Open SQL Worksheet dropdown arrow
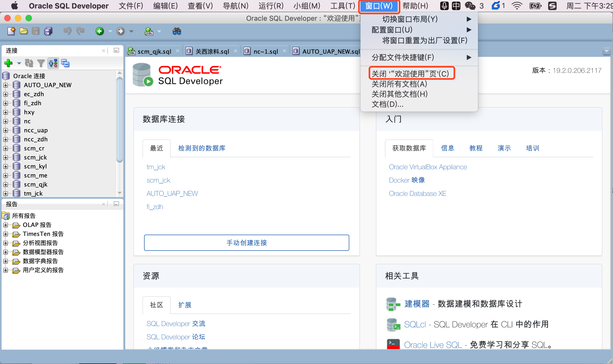This screenshot has width=613, height=364. (159, 31)
